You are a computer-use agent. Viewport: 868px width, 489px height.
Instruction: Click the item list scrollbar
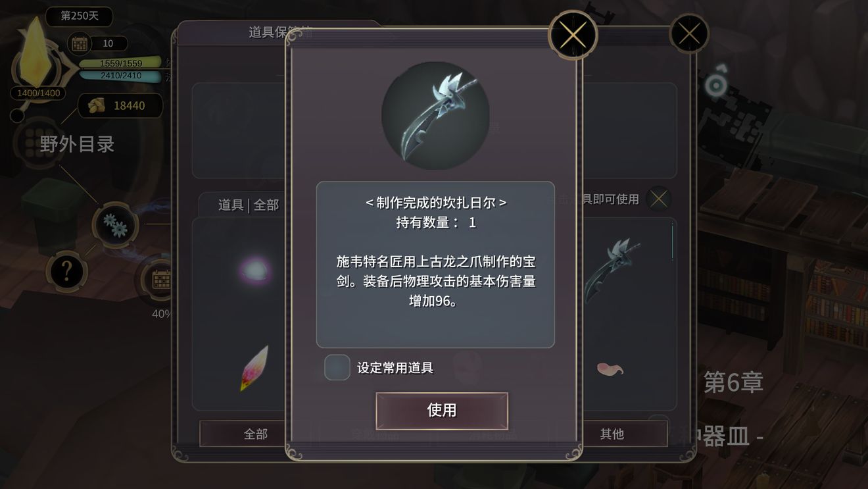[672, 242]
